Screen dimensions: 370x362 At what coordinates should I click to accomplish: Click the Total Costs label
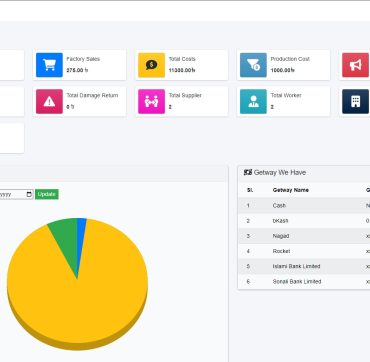pyautogui.click(x=182, y=59)
